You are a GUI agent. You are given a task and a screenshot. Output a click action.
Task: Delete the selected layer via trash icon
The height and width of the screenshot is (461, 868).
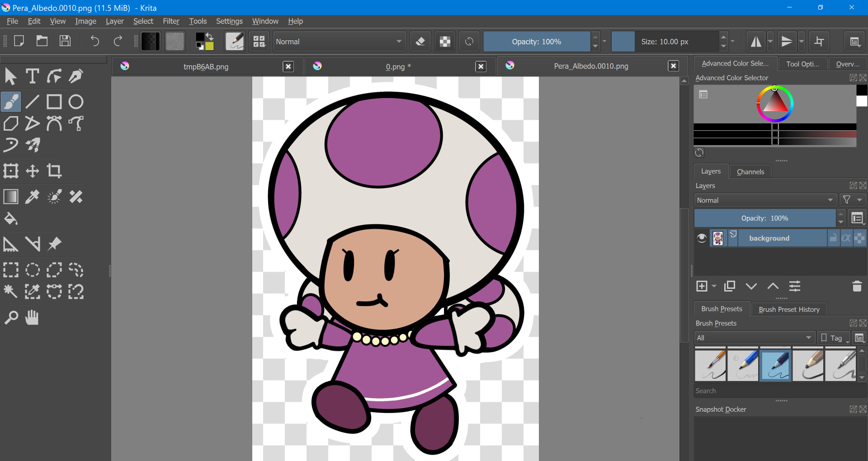coord(857,287)
